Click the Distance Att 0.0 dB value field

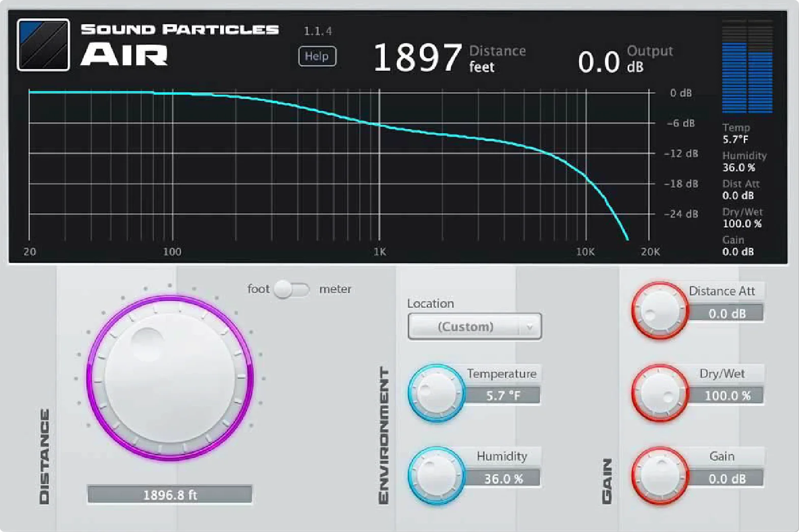pos(727,313)
